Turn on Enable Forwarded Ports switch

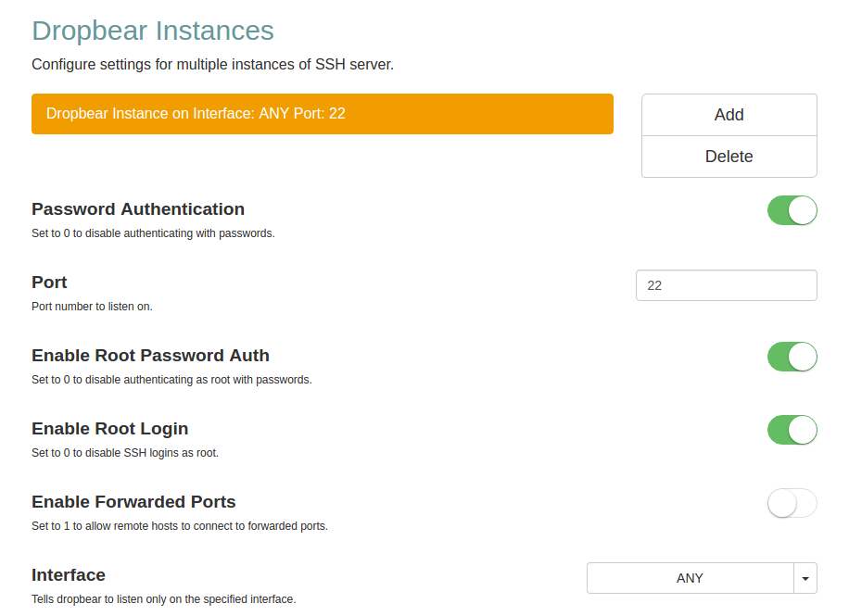[792, 503]
